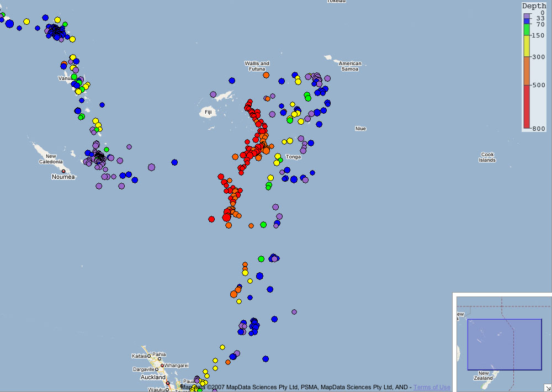Screen dimensions: 552x392
Task: Select the orange legend swatch for depth 300-500
Action: [x=527, y=71]
